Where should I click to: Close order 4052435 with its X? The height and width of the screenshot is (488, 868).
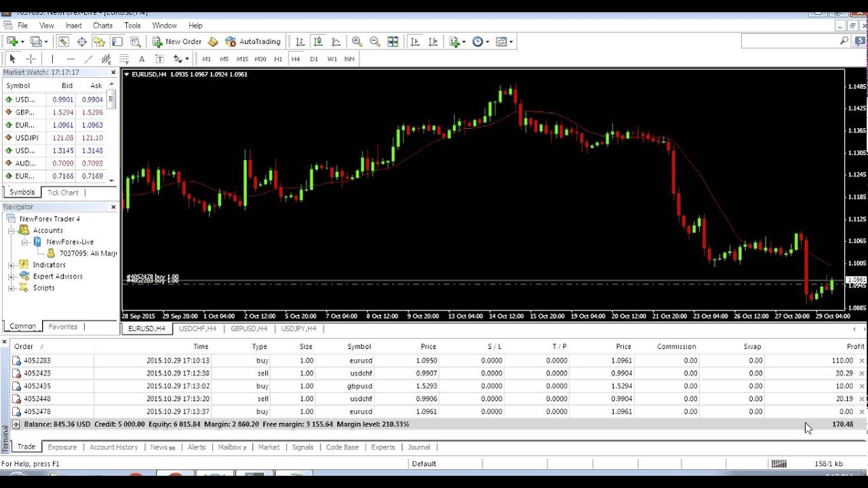(x=862, y=386)
